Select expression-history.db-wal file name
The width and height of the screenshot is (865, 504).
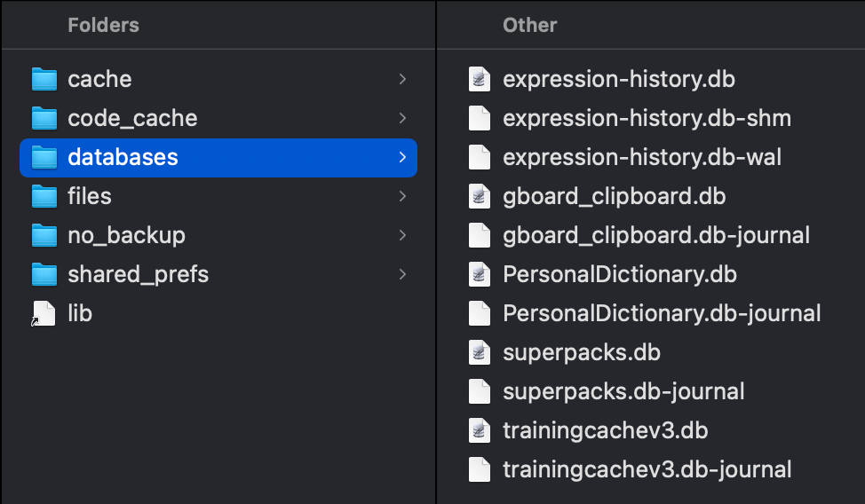tap(641, 157)
